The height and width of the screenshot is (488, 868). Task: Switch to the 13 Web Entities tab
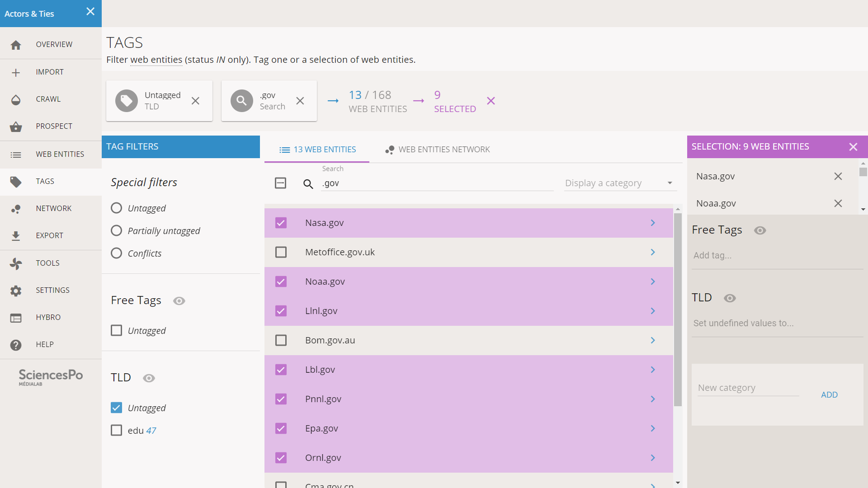(317, 150)
